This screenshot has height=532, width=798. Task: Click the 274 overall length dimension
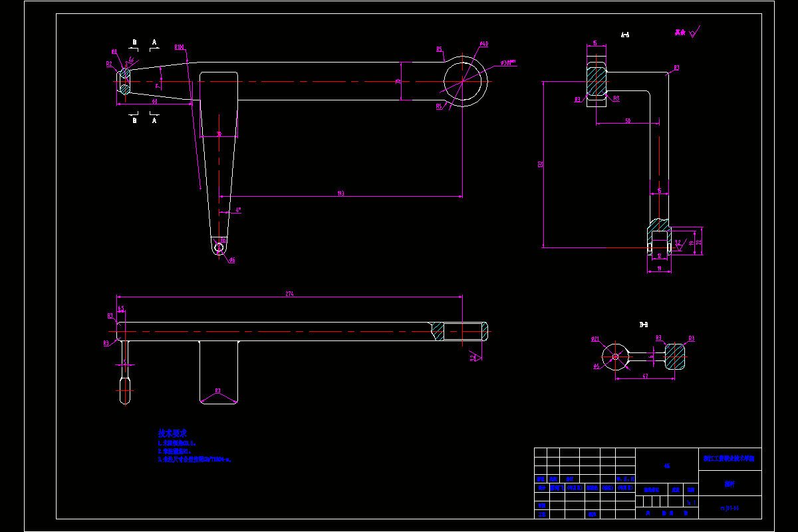point(289,293)
